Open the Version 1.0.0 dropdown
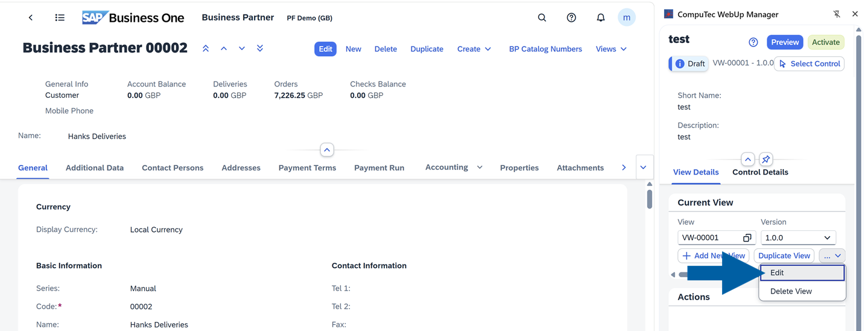Screen dimensions: 868x331 (x=798, y=238)
